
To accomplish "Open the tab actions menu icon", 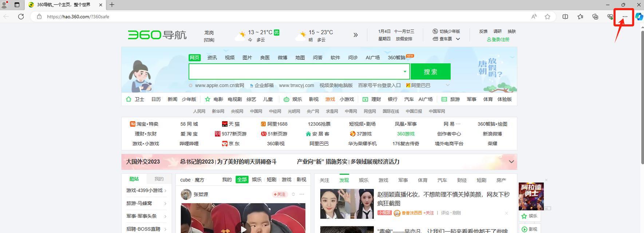I will 17,5.
